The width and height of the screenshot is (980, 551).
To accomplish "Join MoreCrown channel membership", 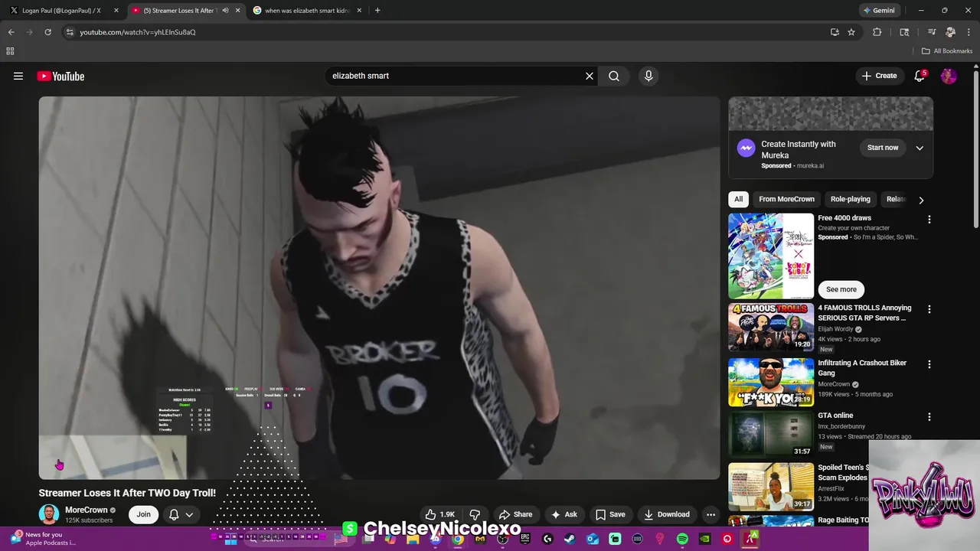I will [x=143, y=514].
